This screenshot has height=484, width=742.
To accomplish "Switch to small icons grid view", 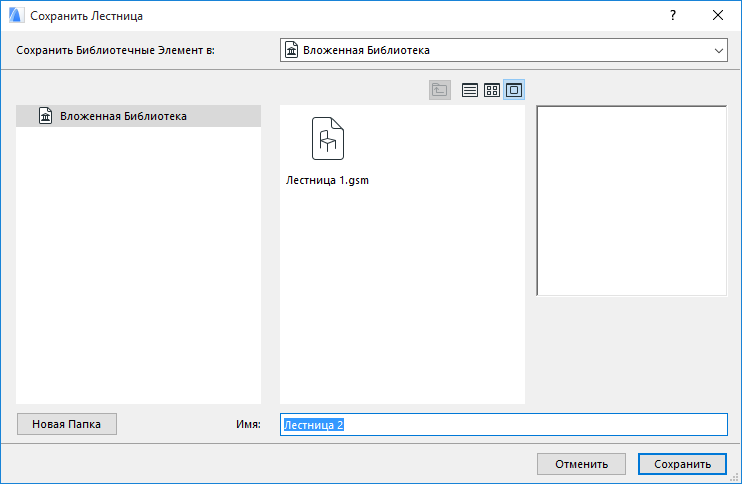I will pos(492,90).
